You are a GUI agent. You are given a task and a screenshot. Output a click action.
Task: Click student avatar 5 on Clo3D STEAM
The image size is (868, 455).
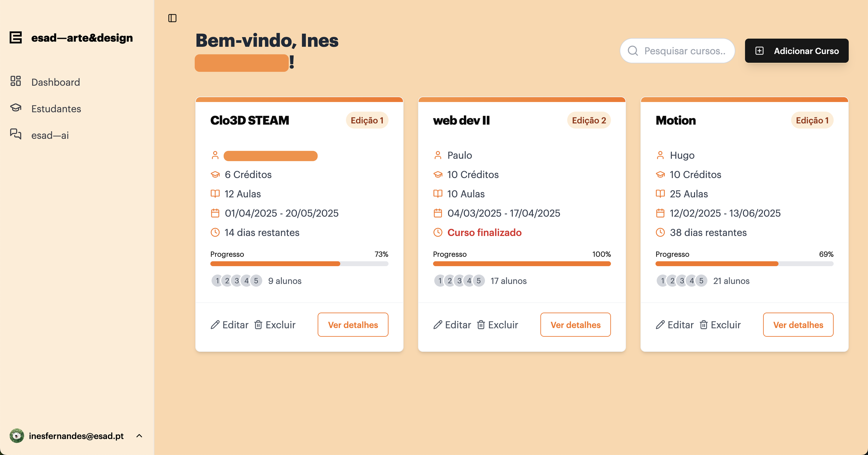pos(256,281)
